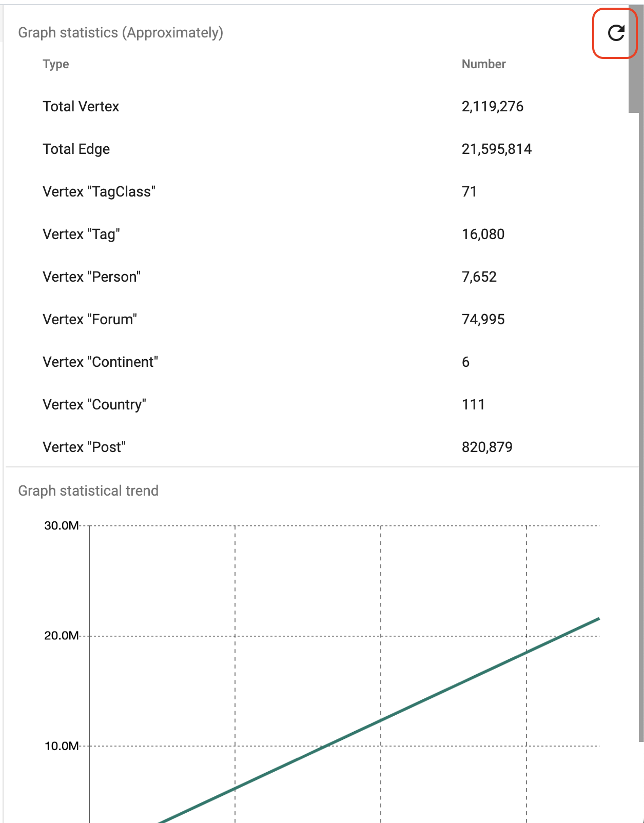
Task: Click the Vertex "Person" row label
Action: (91, 277)
